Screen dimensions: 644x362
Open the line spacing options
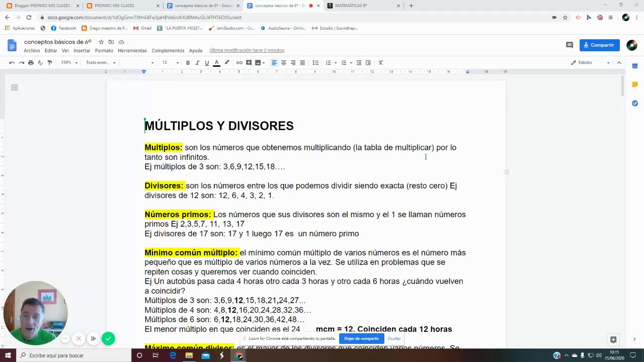(315, 63)
